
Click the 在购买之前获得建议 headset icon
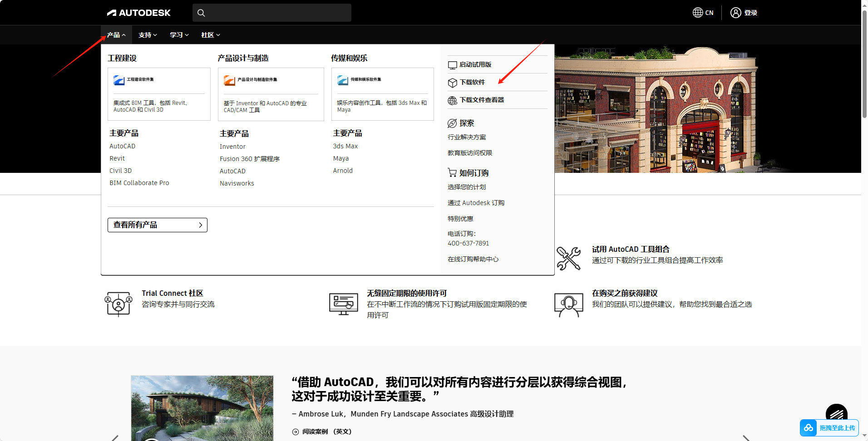click(569, 305)
